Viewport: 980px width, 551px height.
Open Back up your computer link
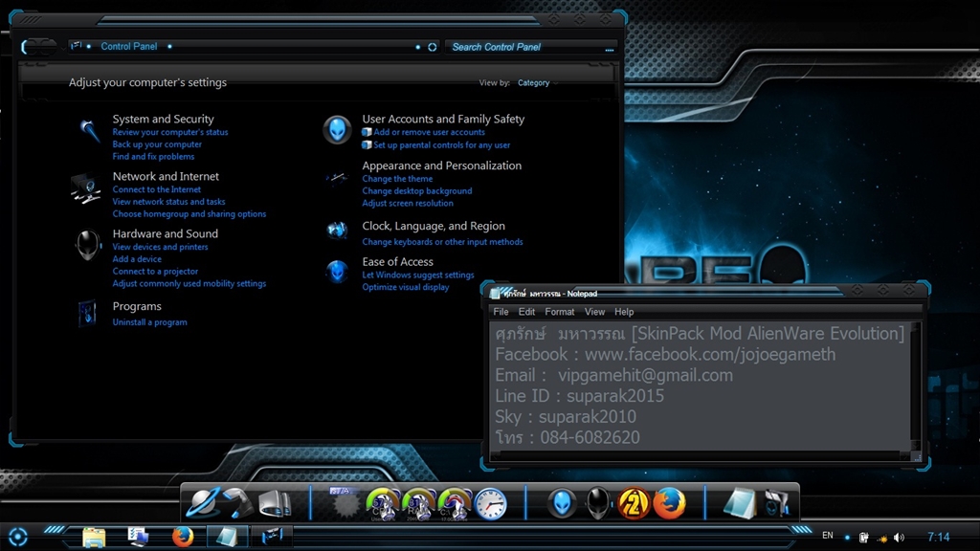coord(157,144)
